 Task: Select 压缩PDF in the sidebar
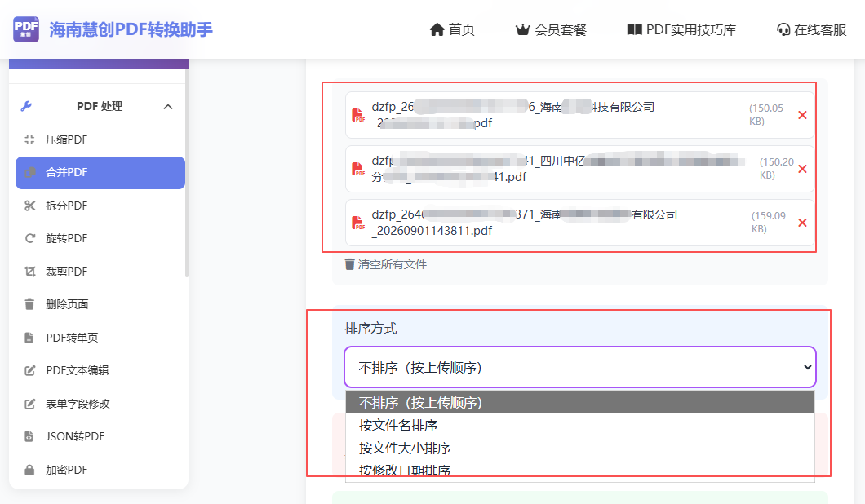point(100,139)
